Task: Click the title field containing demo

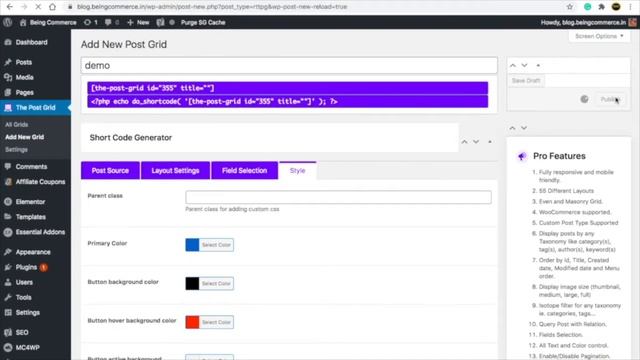Action: [x=289, y=65]
